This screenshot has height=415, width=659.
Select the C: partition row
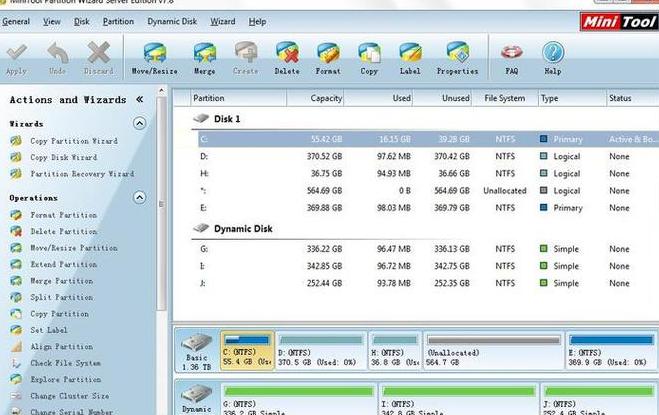point(428,139)
